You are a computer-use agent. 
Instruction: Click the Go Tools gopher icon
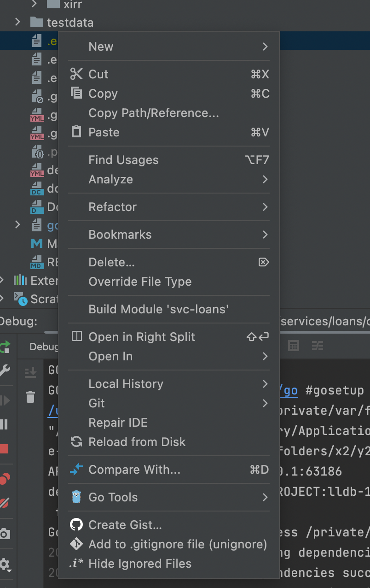[76, 497]
